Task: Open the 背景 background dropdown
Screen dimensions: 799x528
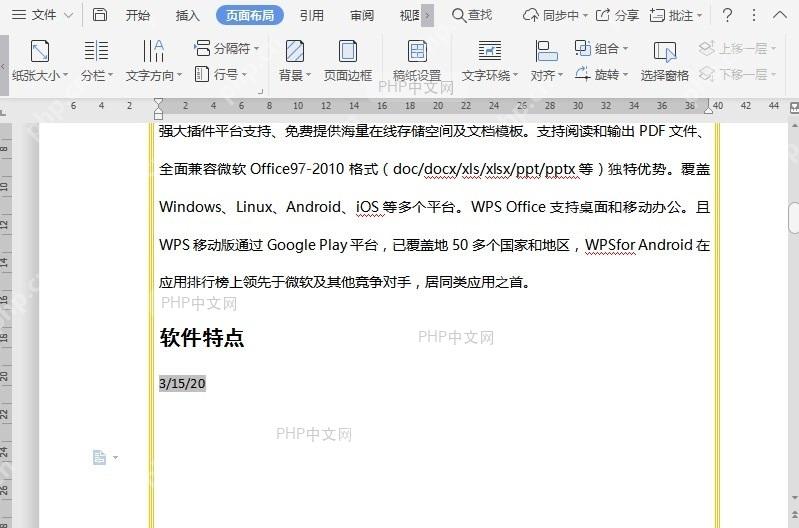Action: (295, 61)
